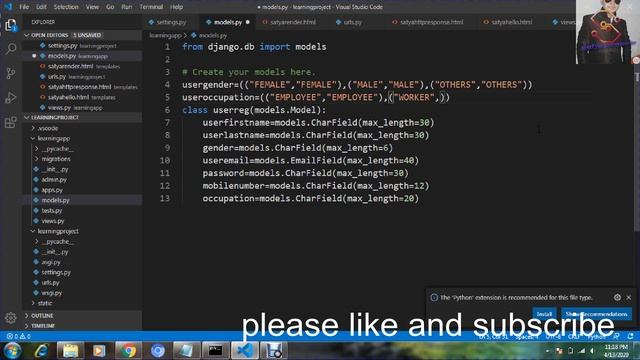Open the Source Control view
640x360 pixels.
pos(11,73)
